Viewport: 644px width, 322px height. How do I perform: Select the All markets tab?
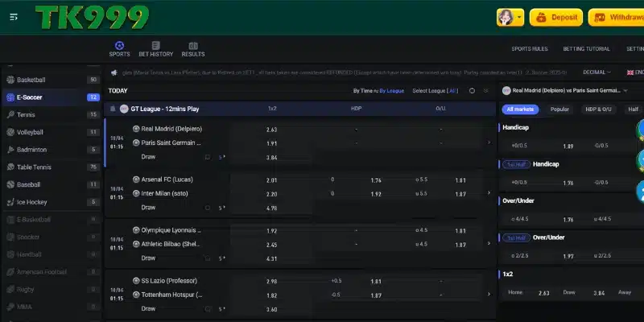click(x=520, y=109)
